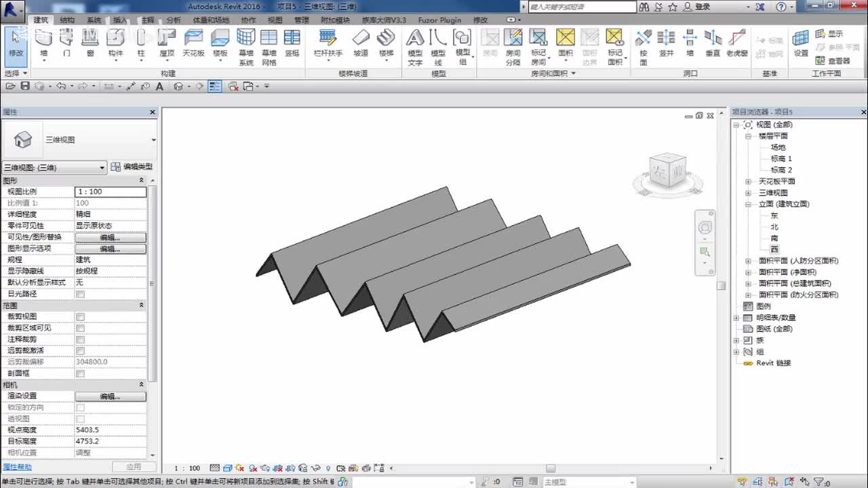Switch to the 系统 ribbon tab
Image resolution: width=868 pixels, height=488 pixels.
[x=94, y=20]
